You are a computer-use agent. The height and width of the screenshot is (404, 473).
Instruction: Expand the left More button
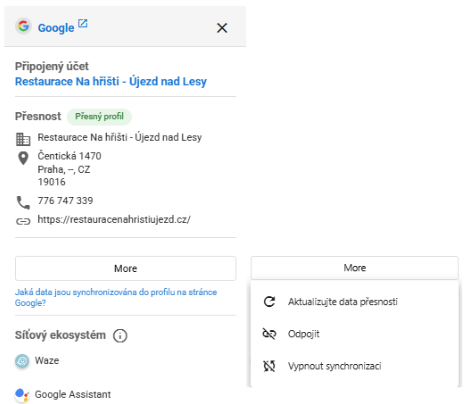click(125, 268)
